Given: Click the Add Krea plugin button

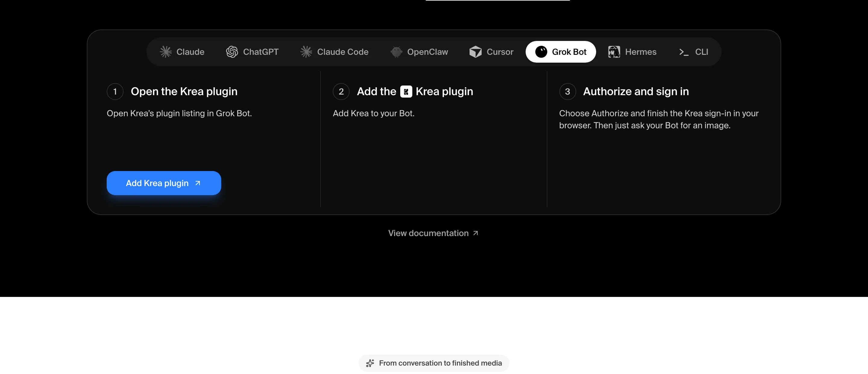Looking at the screenshot, I should (x=164, y=183).
